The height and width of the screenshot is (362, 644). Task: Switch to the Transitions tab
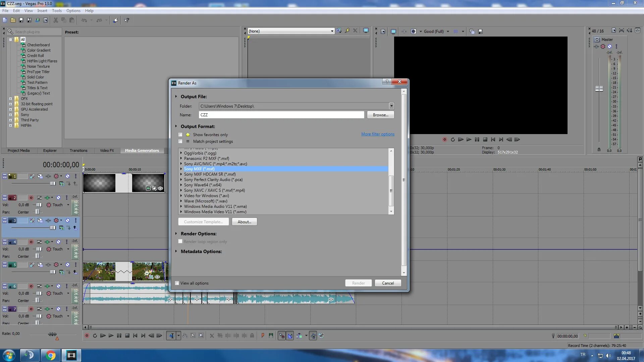click(78, 150)
